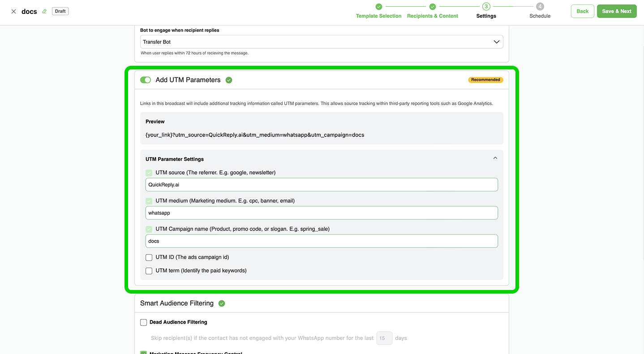The height and width of the screenshot is (354, 644).
Task: Click green checkmark beside Smart Audience Filtering
Action: pos(222,303)
